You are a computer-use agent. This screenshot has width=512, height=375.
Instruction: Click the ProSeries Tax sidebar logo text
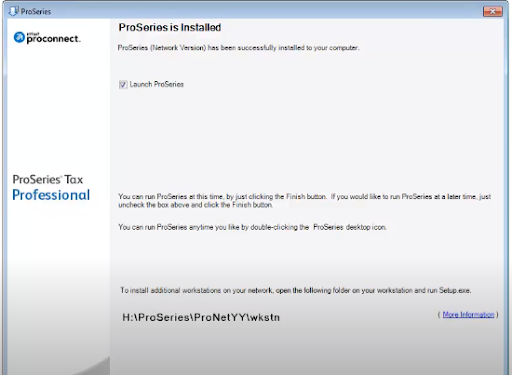click(x=48, y=179)
